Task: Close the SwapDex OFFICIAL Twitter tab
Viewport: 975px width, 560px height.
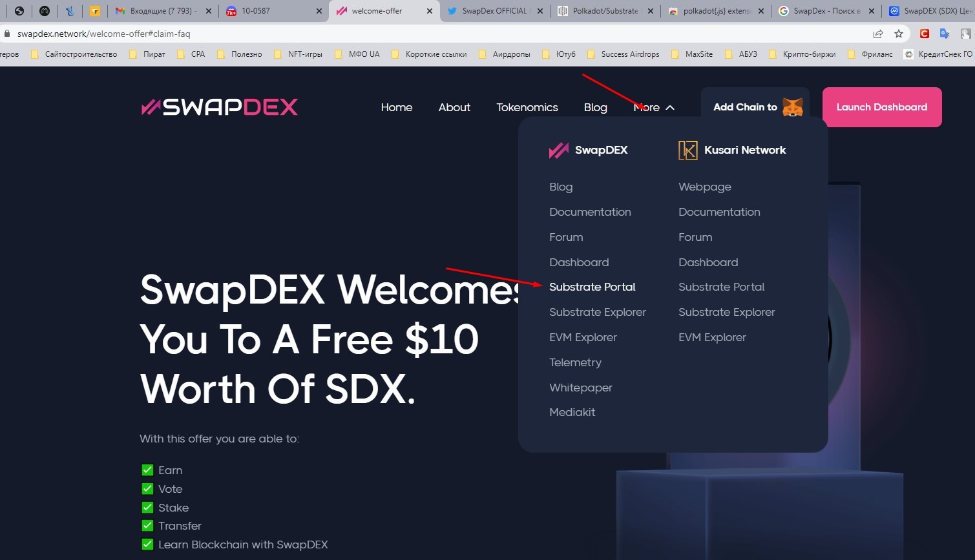Action: pos(540,11)
